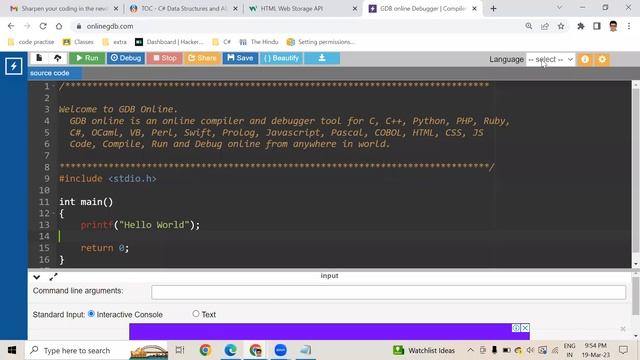Screen dimensions: 640x360
Task: Share this page icon in address bar
Action: tap(544, 26)
